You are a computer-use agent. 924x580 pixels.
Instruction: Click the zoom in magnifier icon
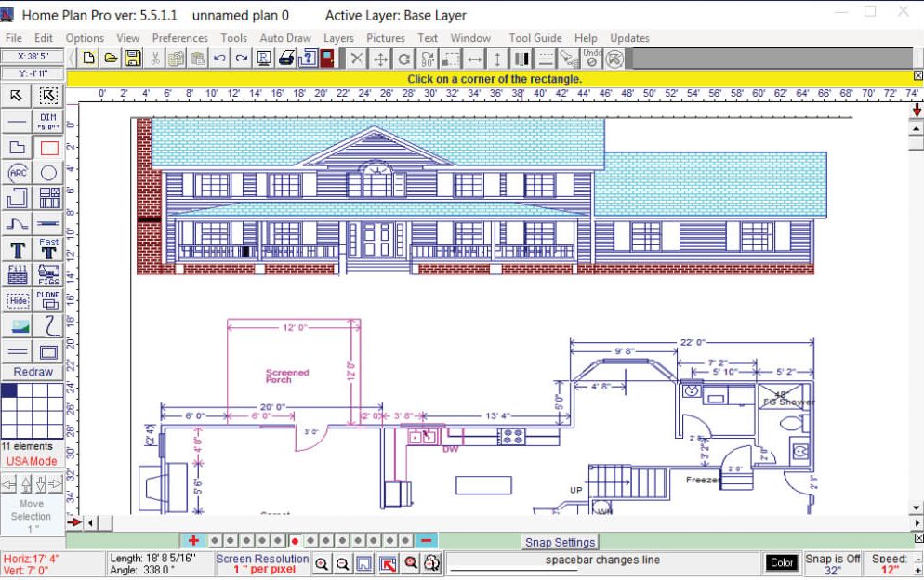(321, 564)
